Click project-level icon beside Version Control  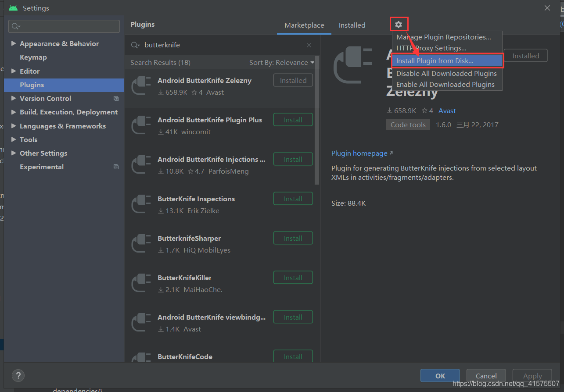coord(116,99)
